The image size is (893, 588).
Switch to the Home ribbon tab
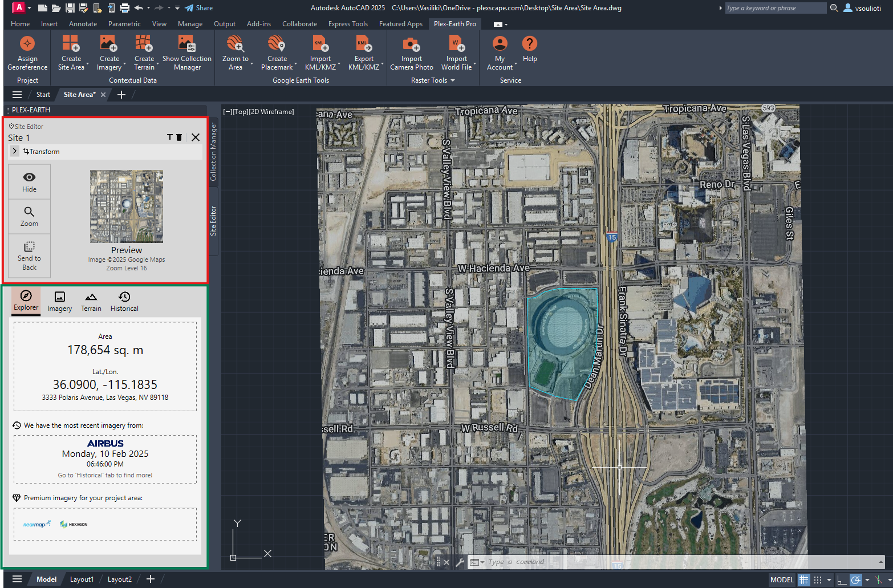[21, 24]
